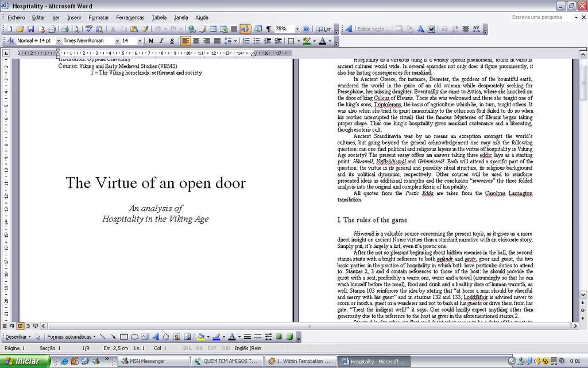Screen dimensions: 588x368
Task: Activate the Format Painter brush
Action: click(x=145, y=29)
